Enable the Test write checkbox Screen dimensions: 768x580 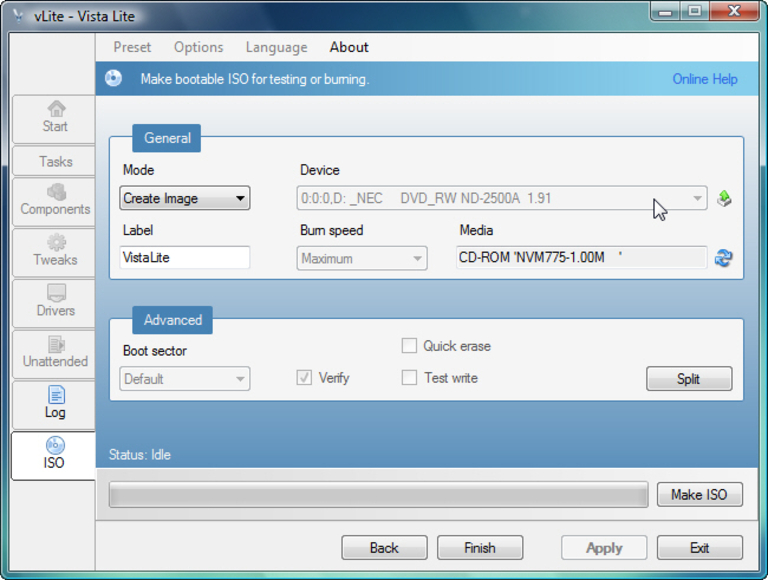(x=409, y=378)
